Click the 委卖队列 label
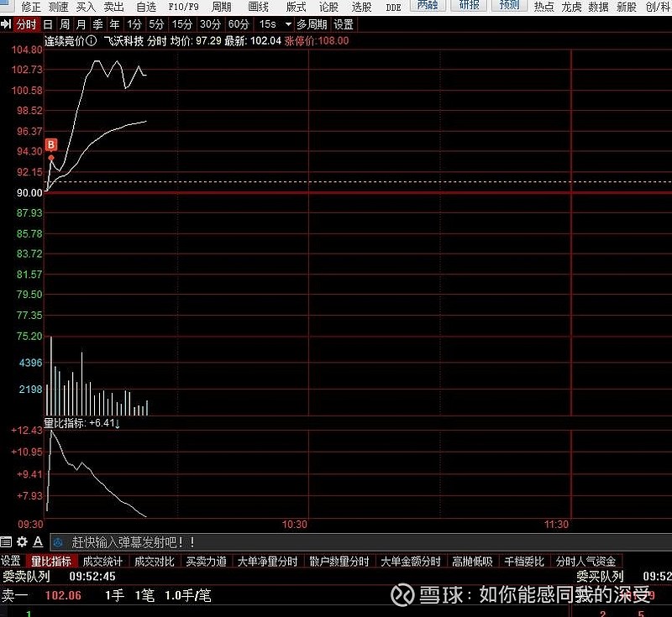The image size is (672, 617). coord(26,577)
